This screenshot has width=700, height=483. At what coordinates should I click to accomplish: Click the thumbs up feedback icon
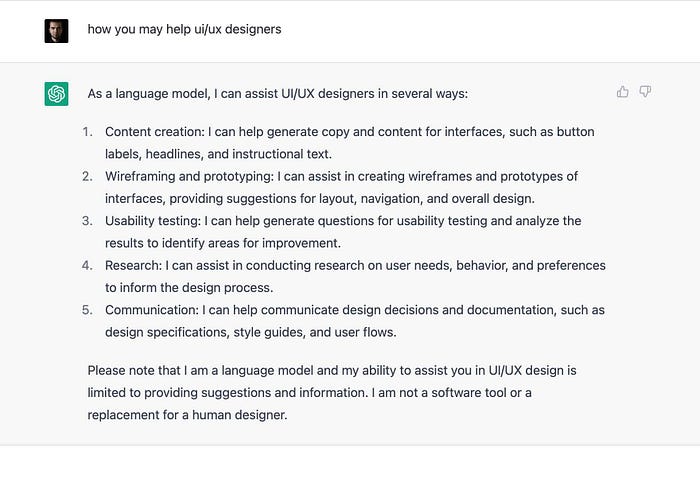(x=623, y=92)
